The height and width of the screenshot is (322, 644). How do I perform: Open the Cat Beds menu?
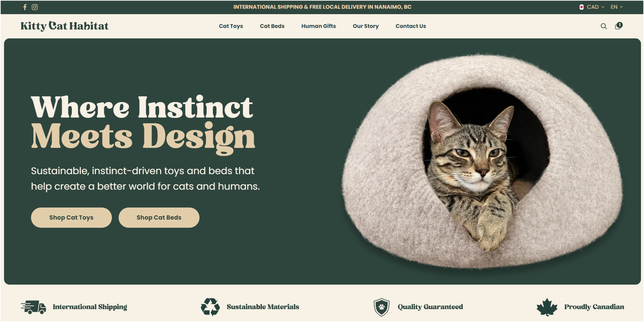[272, 26]
